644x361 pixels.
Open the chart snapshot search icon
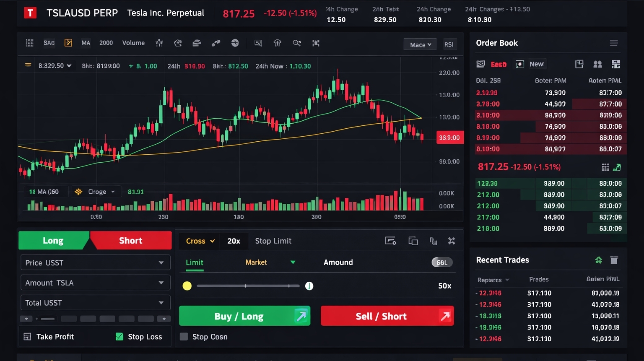tap(258, 43)
